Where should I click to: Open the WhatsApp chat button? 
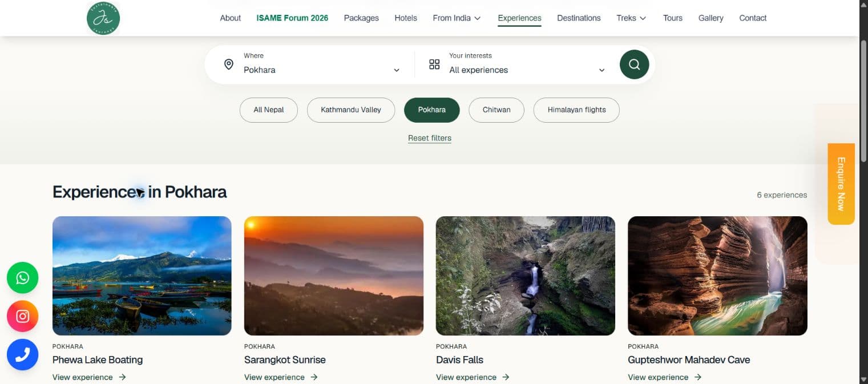point(22,278)
